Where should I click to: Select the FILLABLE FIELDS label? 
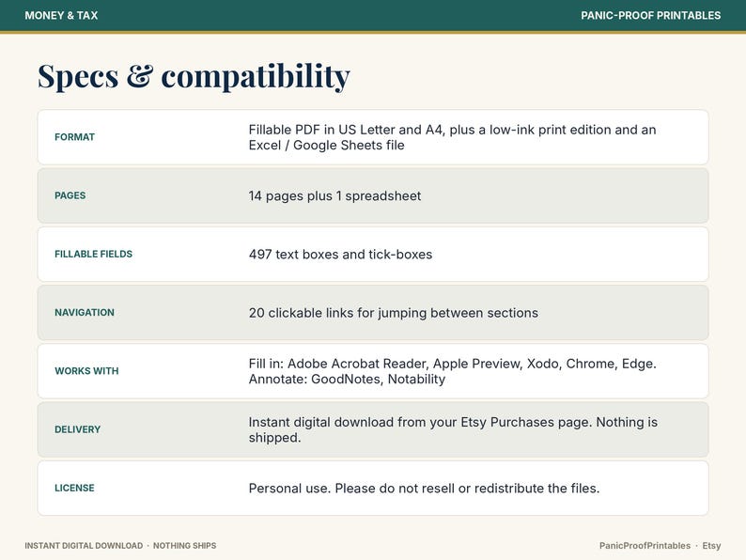coord(93,254)
